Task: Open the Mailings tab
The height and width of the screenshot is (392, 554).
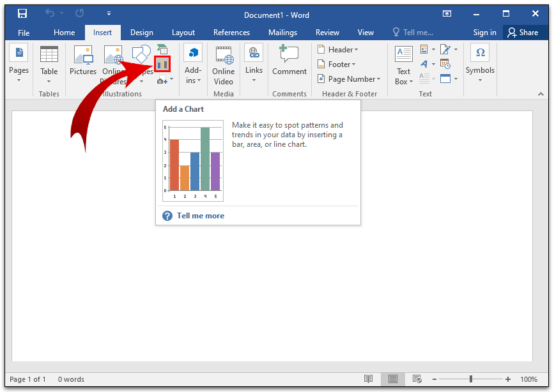Action: (282, 33)
